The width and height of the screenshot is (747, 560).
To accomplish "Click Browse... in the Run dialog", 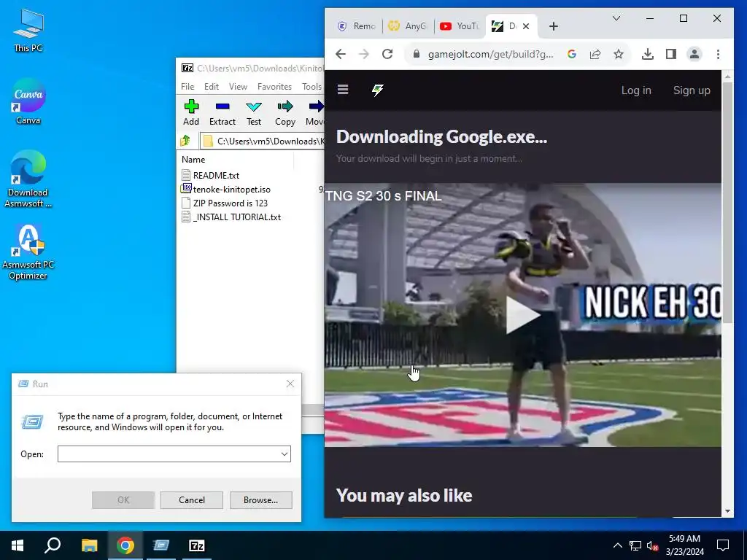I will [260, 500].
